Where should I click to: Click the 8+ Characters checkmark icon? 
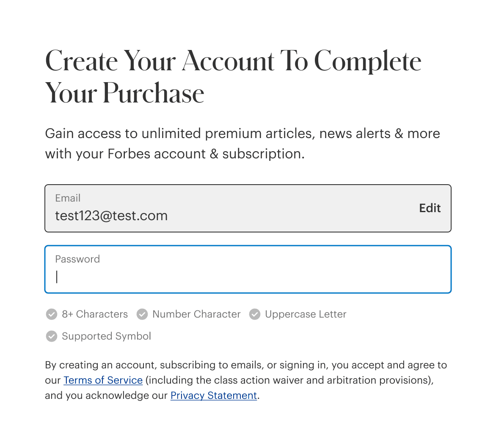coord(52,314)
